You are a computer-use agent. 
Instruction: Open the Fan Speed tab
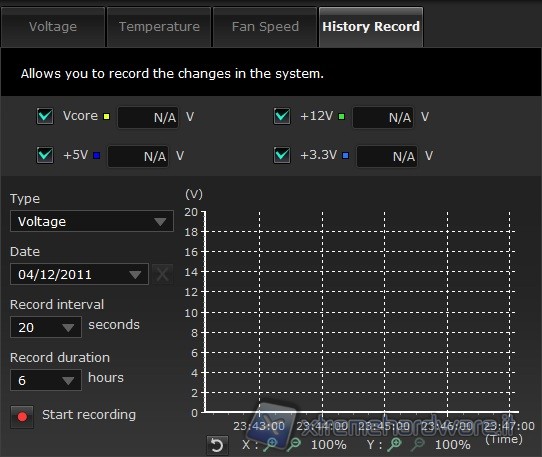point(265,27)
